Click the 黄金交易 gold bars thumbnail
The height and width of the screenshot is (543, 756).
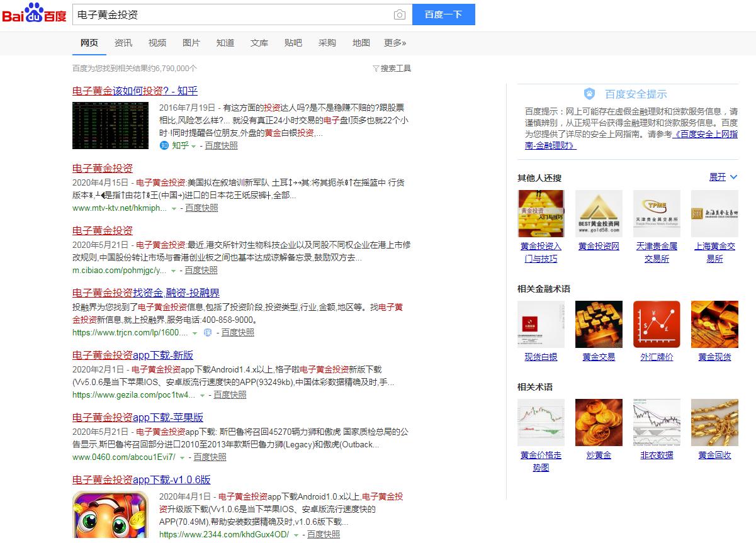(599, 324)
